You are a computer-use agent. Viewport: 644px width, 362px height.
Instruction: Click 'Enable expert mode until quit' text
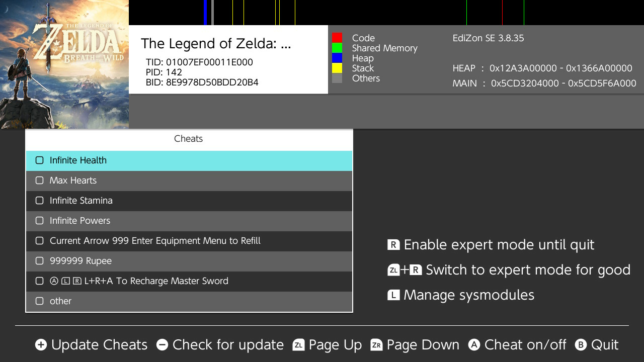pyautogui.click(x=499, y=245)
